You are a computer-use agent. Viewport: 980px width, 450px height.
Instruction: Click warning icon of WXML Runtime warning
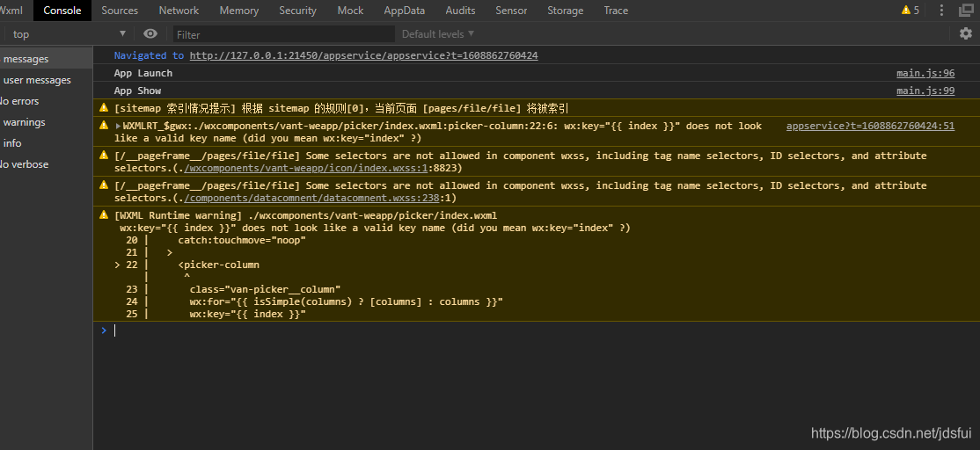point(104,214)
